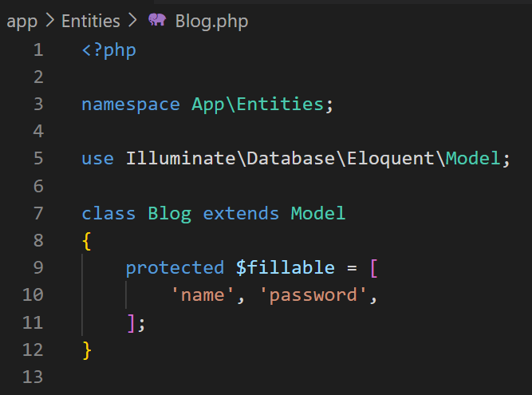The width and height of the screenshot is (532, 395).
Task: Click line number 3 in gutter
Action: click(x=38, y=105)
